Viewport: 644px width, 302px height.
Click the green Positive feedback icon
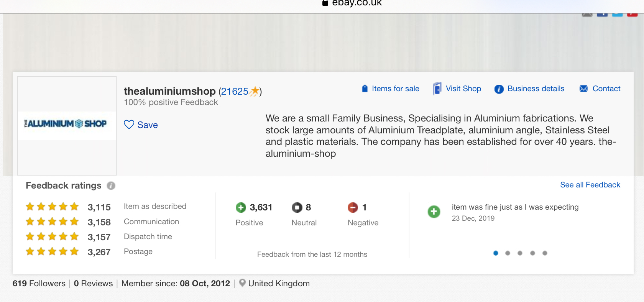241,207
